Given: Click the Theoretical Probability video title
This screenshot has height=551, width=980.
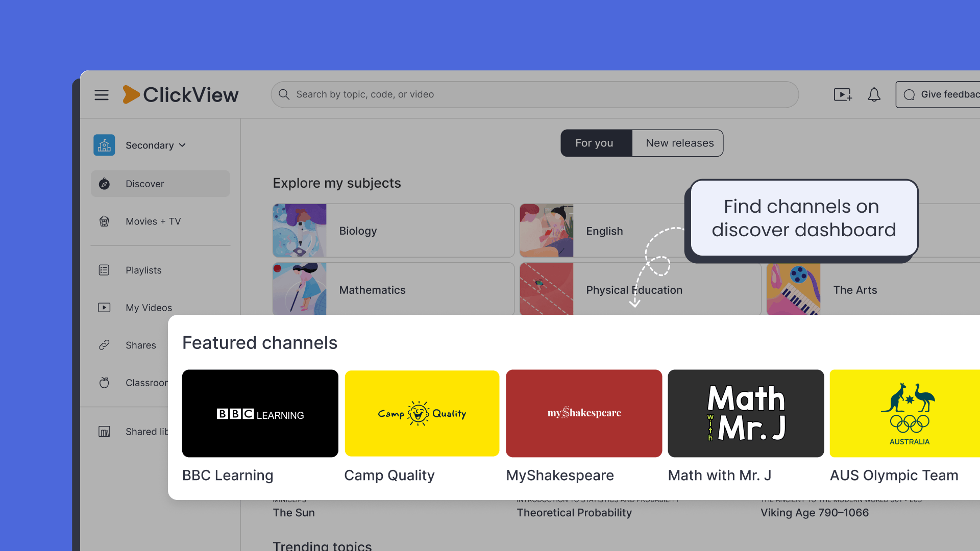Looking at the screenshot, I should point(574,513).
